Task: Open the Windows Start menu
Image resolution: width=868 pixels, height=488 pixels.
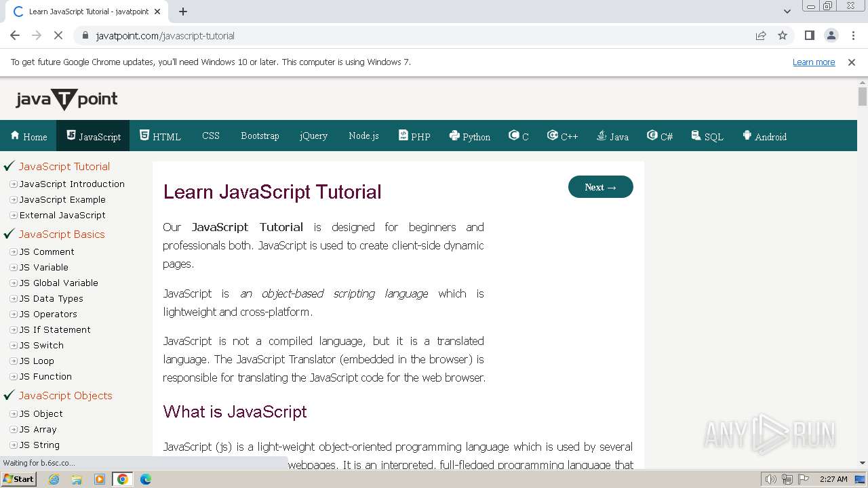Action: (18, 479)
